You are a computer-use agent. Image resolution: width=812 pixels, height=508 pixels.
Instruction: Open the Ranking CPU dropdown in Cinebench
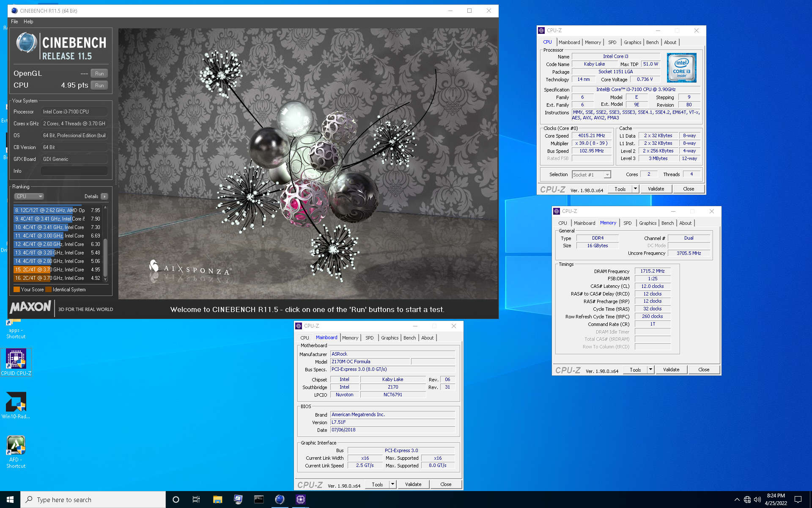point(29,196)
